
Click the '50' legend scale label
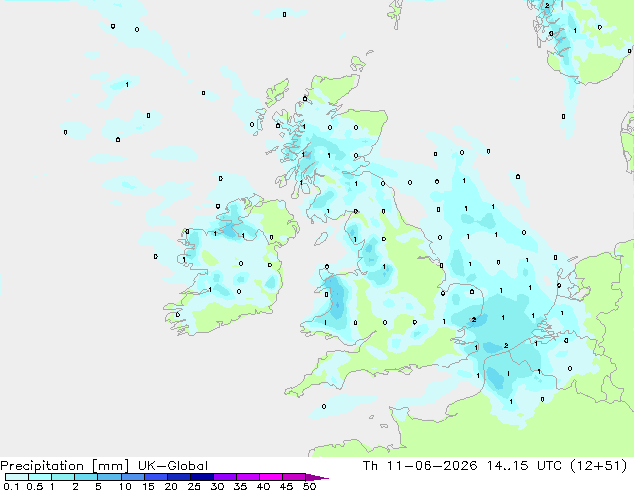[x=309, y=486]
